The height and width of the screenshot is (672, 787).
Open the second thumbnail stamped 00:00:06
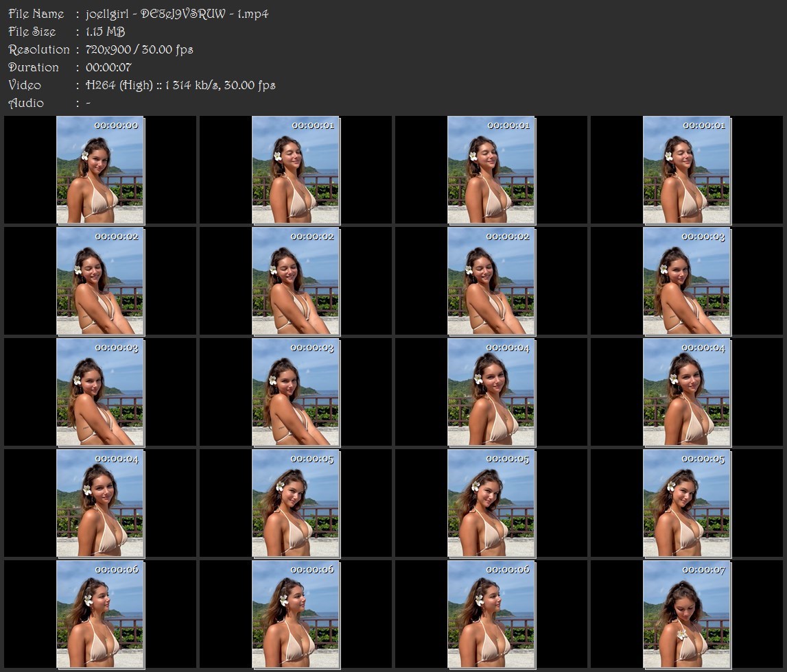(x=296, y=614)
